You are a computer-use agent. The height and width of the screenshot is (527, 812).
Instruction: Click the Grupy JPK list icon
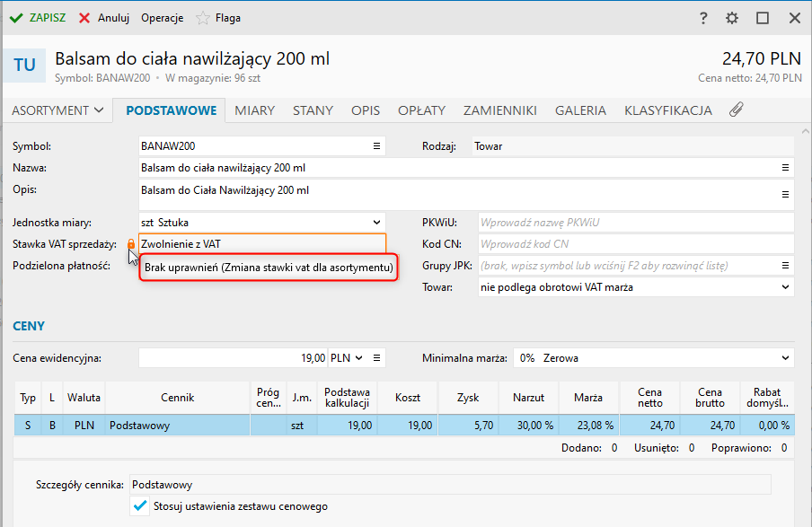point(785,266)
